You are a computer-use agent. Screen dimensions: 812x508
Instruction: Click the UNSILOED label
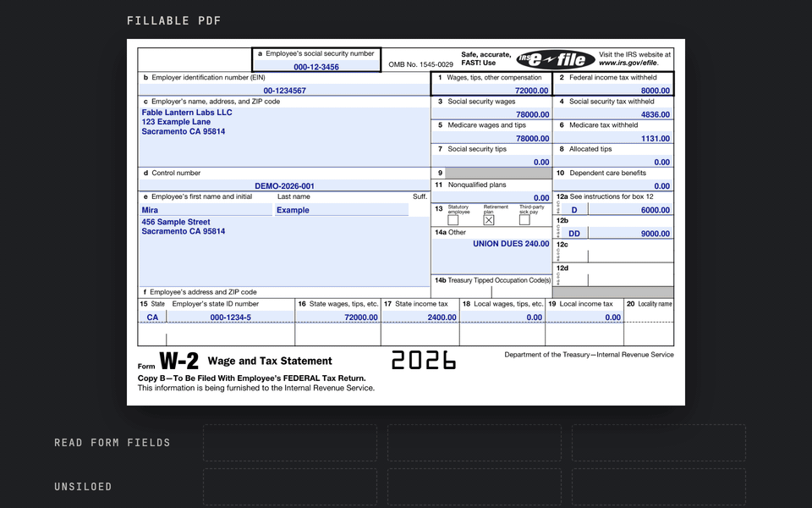(83, 487)
